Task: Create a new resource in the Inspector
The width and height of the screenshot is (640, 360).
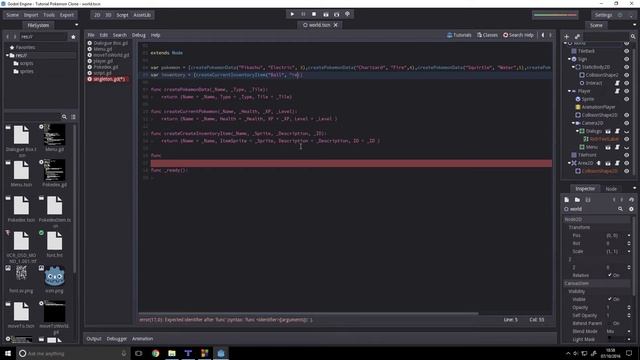Action: tap(567, 200)
